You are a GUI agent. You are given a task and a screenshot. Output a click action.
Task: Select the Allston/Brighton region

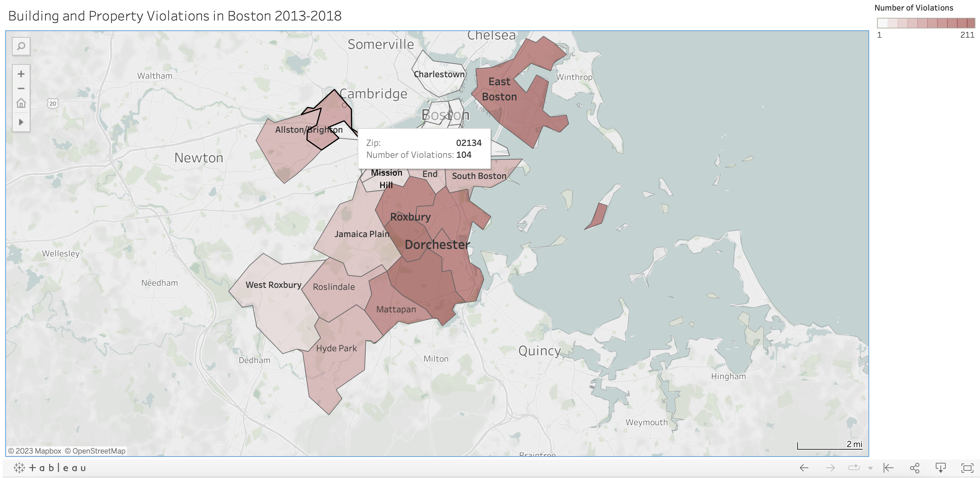pos(289,149)
